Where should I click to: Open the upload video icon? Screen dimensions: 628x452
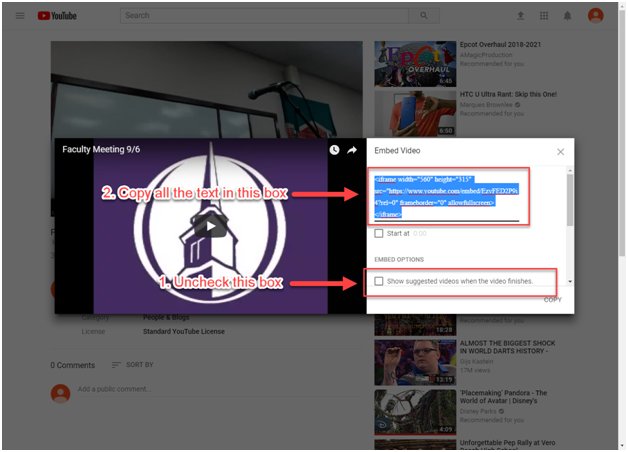click(x=520, y=16)
